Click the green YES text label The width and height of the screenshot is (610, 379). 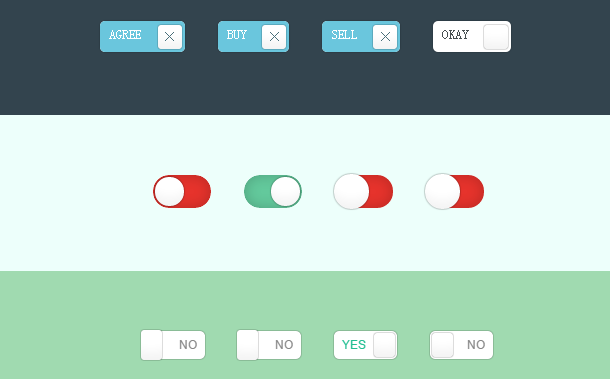(354, 345)
